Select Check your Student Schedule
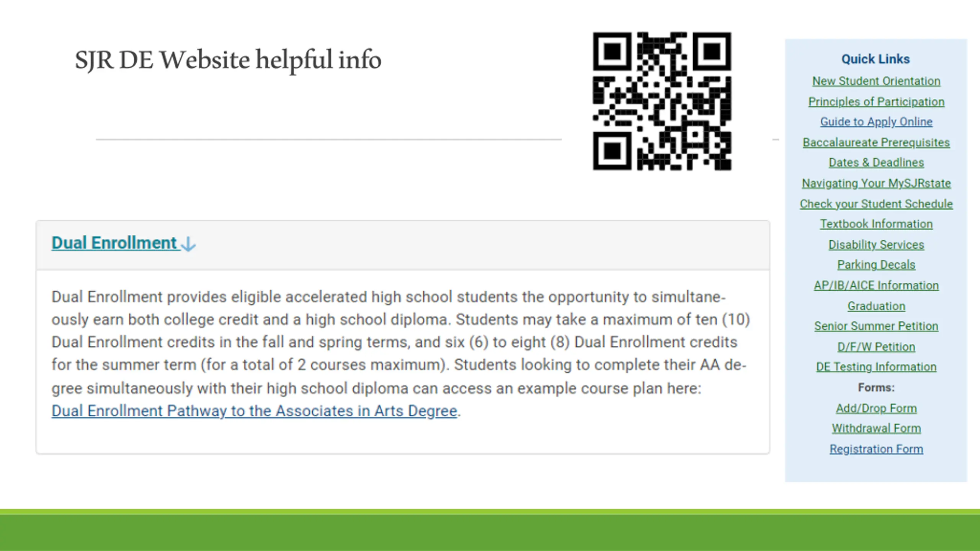 (876, 204)
